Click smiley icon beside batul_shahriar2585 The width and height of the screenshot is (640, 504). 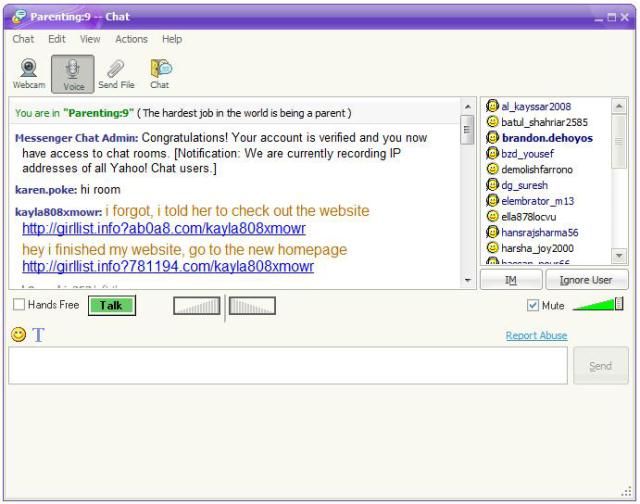click(493, 122)
